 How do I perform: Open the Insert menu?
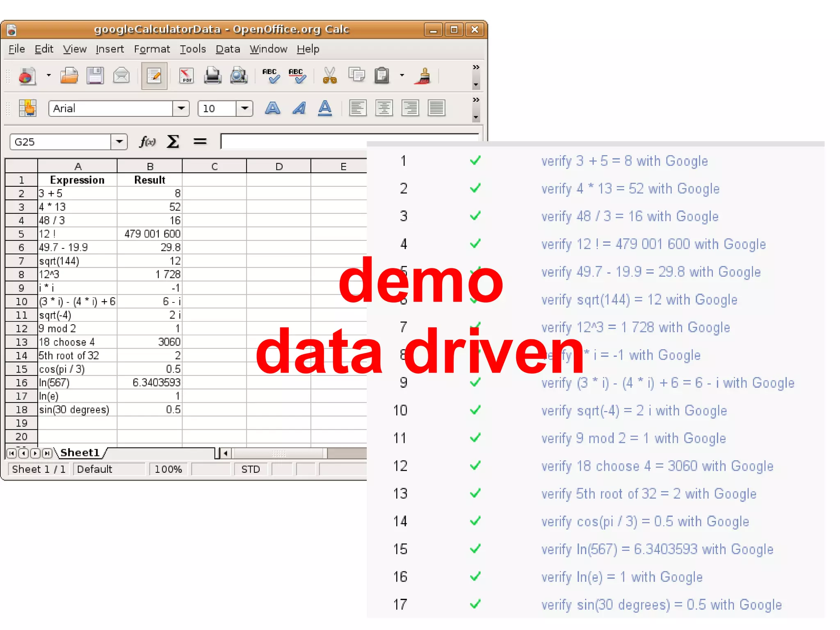point(110,49)
